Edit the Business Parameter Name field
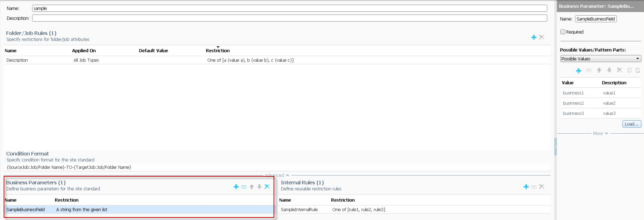Image resolution: width=644 pixels, height=220 pixels. tap(596, 19)
